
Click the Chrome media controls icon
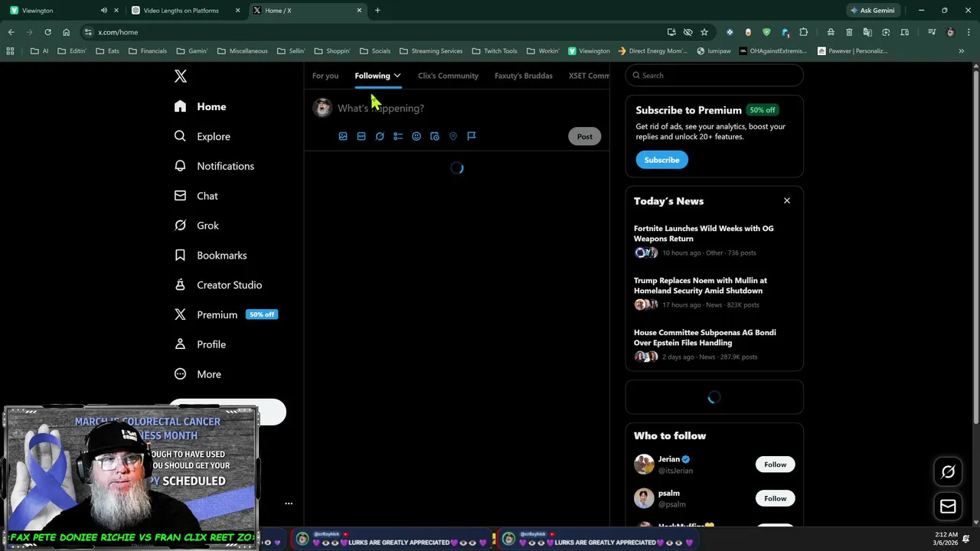pyautogui.click(x=932, y=32)
